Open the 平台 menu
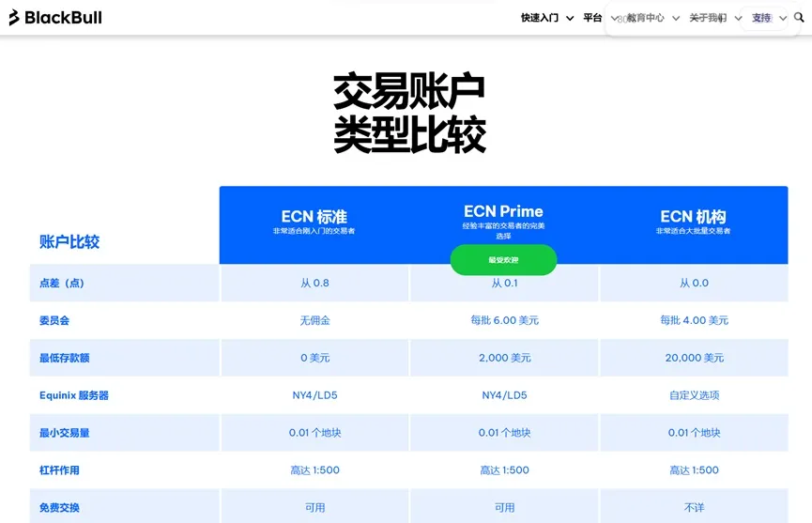 592,18
